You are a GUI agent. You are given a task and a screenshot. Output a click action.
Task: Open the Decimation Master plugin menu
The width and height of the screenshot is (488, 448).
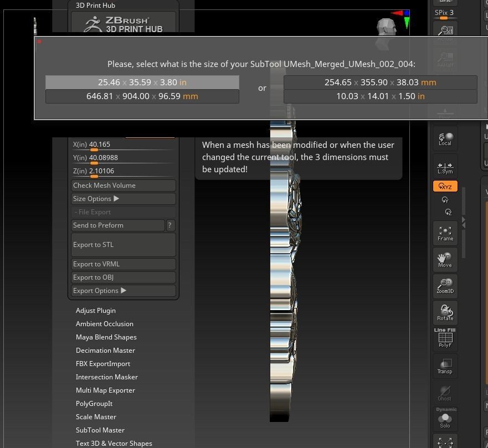point(105,351)
